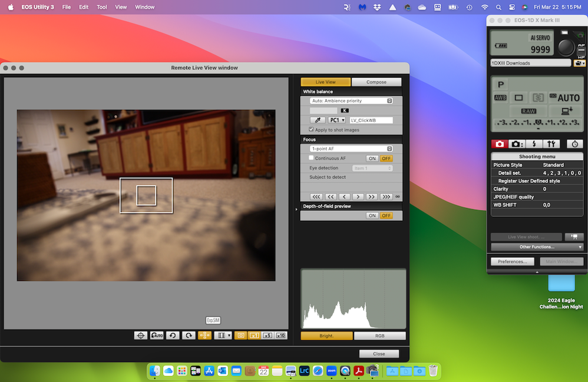Select the x5 magnification button

point(269,335)
